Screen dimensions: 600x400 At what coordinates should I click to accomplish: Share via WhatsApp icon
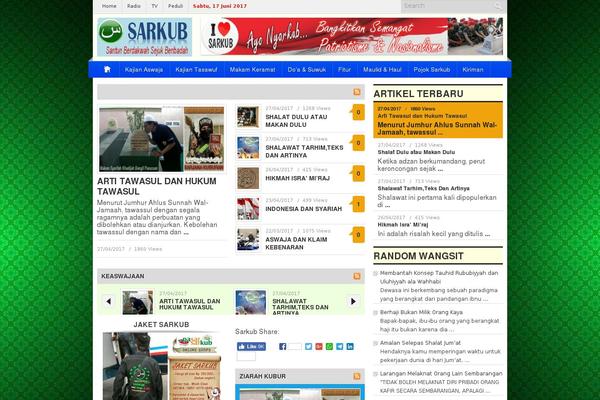click(x=329, y=346)
